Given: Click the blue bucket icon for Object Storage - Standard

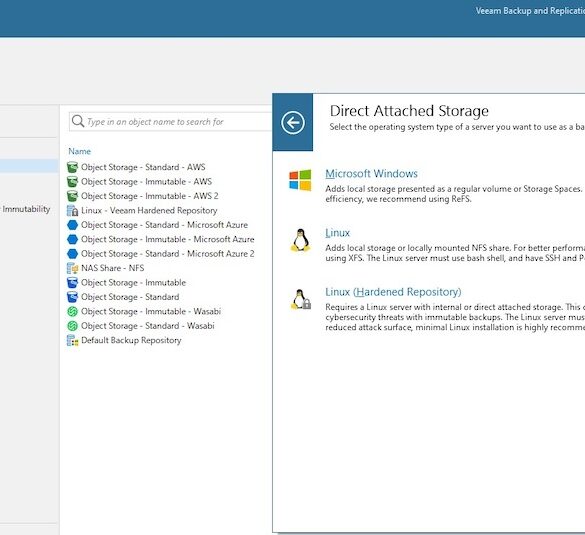Looking at the screenshot, I should [72, 297].
